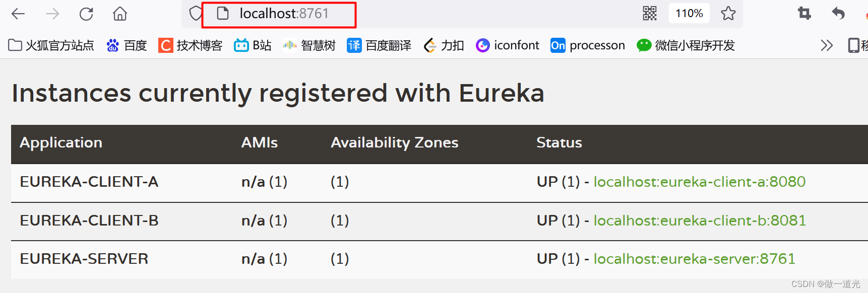This screenshot has height=293, width=868.
Task: Click the 110% zoom level button
Action: (x=689, y=14)
